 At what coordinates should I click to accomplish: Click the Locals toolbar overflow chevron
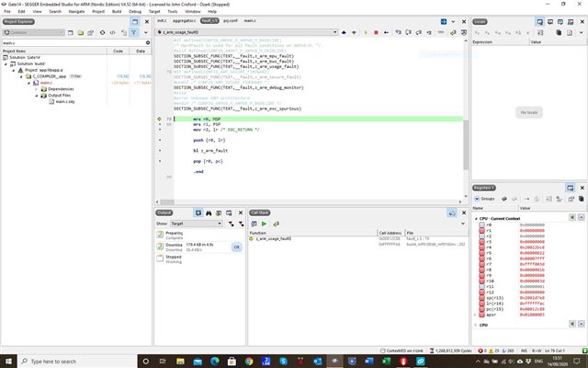582,33
